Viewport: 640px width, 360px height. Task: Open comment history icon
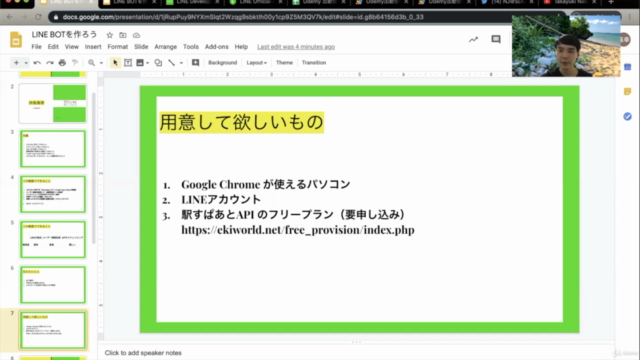pyautogui.click(x=496, y=39)
